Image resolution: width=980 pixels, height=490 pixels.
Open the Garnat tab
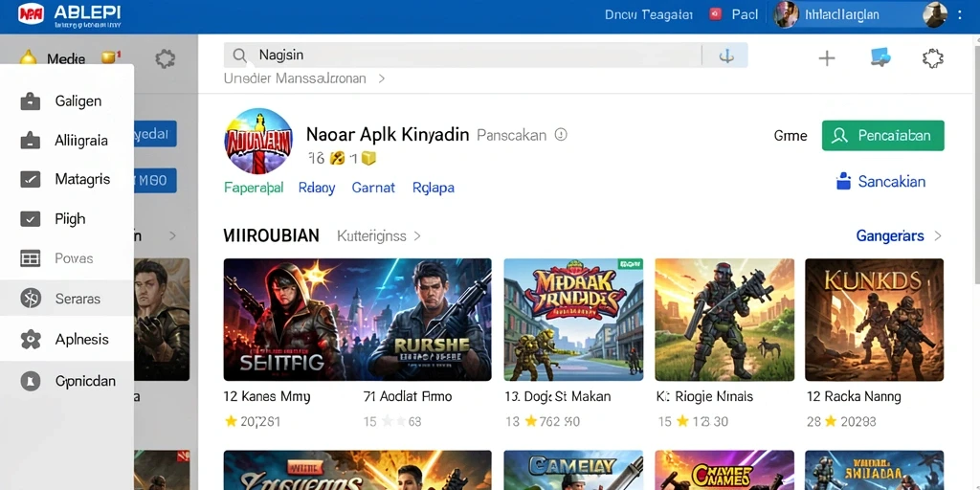point(373,188)
